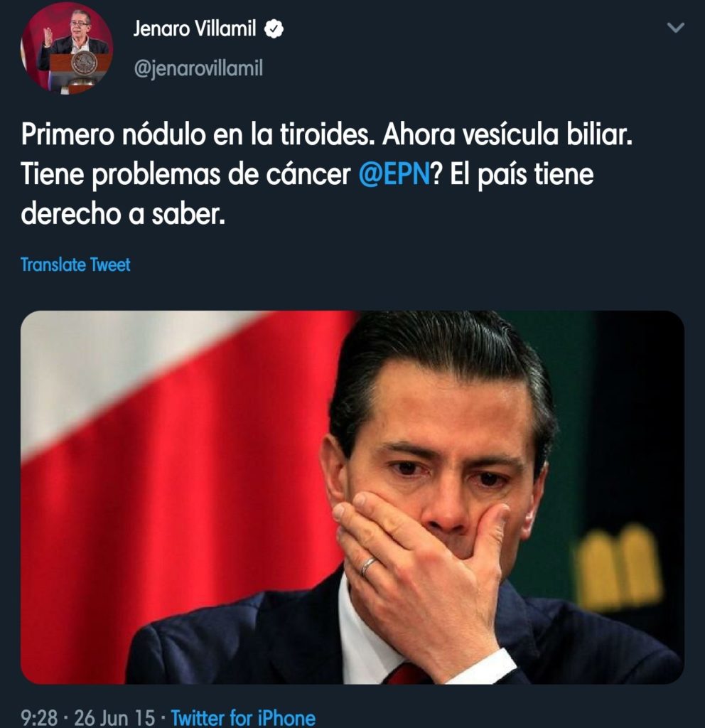Click the phrase "Ahora vesícula biliar."

click(x=507, y=134)
